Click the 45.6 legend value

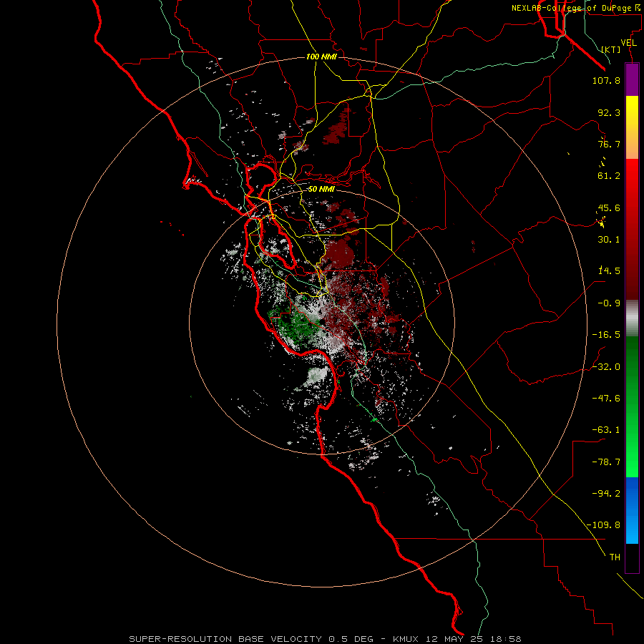pyautogui.click(x=609, y=208)
